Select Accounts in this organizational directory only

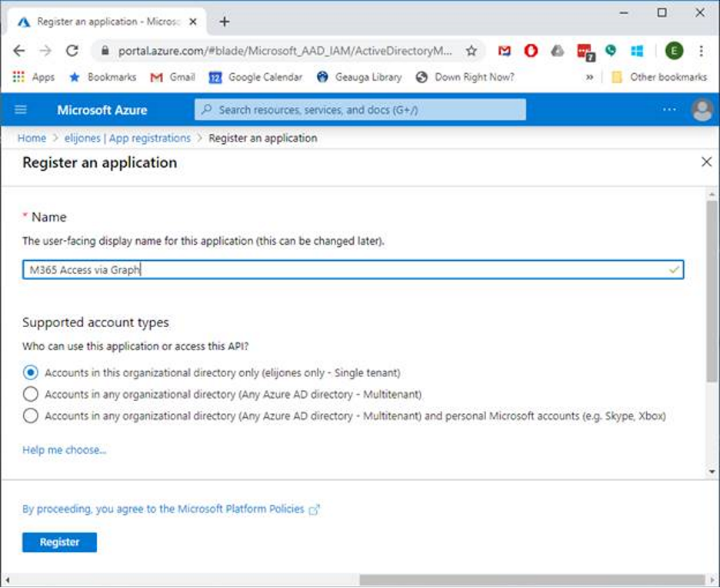pos(31,373)
